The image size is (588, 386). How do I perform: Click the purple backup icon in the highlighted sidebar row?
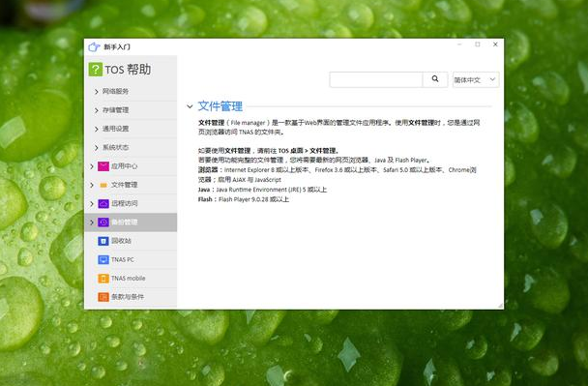tap(103, 223)
